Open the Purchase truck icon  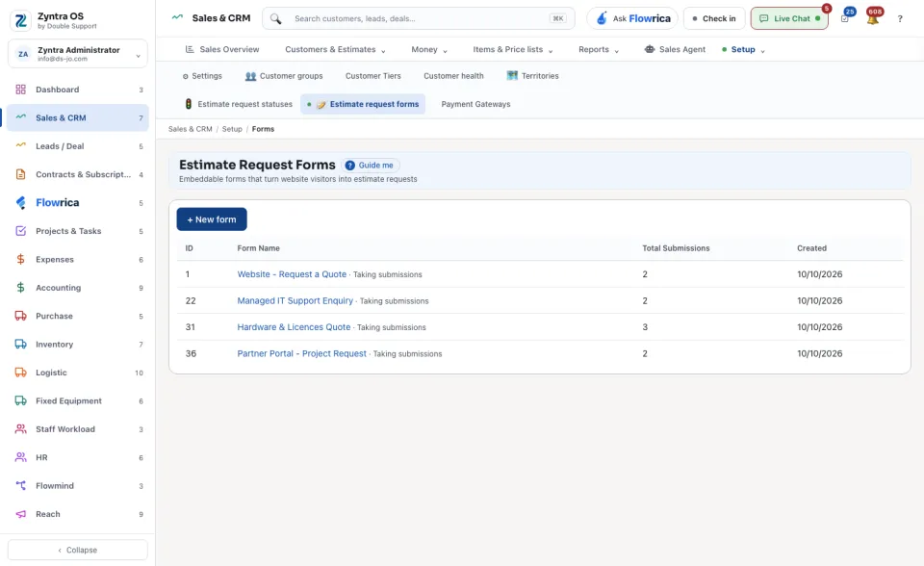[20, 316]
